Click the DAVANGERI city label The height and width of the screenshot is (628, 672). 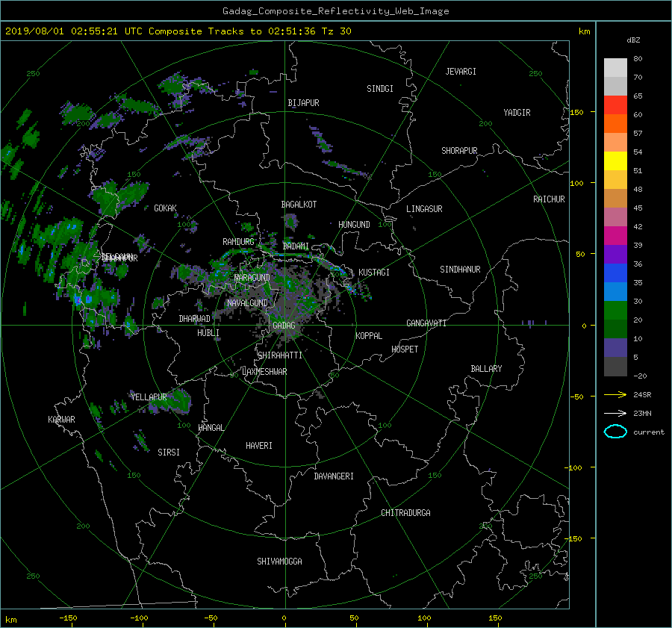[x=334, y=476]
